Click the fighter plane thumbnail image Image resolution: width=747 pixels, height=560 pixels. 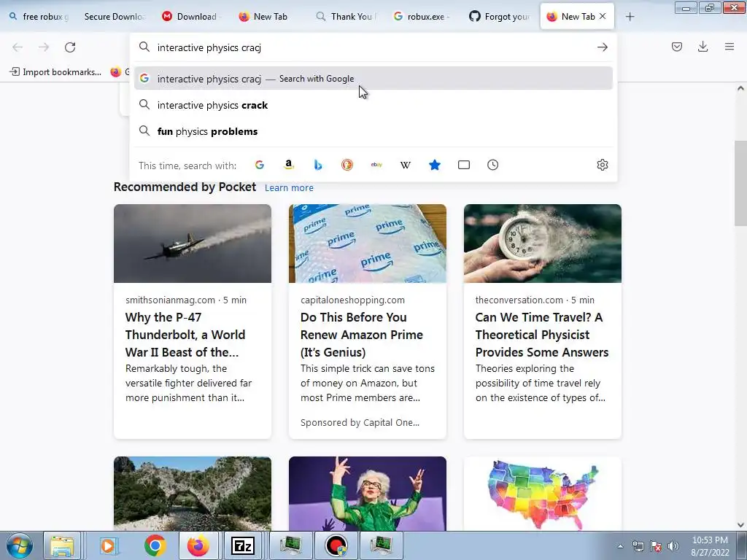tap(193, 244)
